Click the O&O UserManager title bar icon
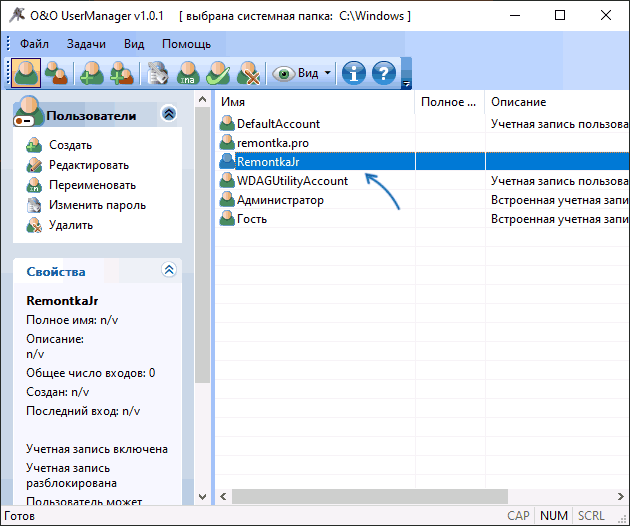Viewport: 630px width, 526px height. [17, 15]
